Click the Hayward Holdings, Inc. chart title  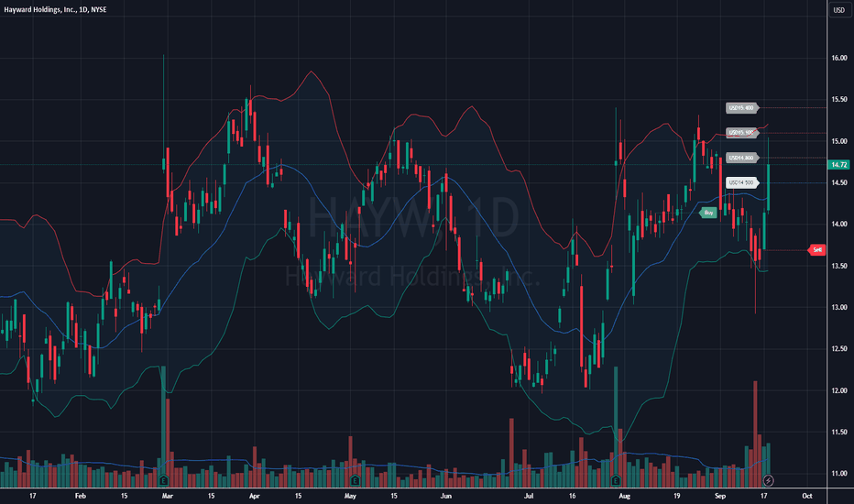point(56,9)
